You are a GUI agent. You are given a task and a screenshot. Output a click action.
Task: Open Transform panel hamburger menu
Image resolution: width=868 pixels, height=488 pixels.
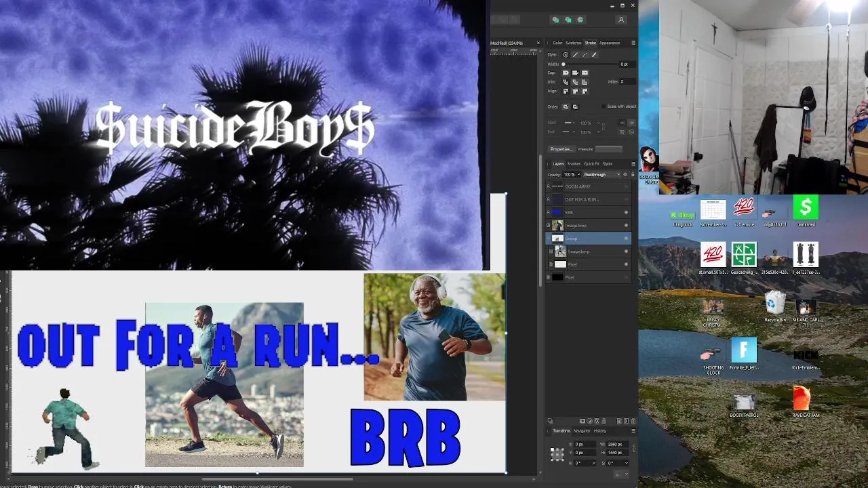pos(633,431)
